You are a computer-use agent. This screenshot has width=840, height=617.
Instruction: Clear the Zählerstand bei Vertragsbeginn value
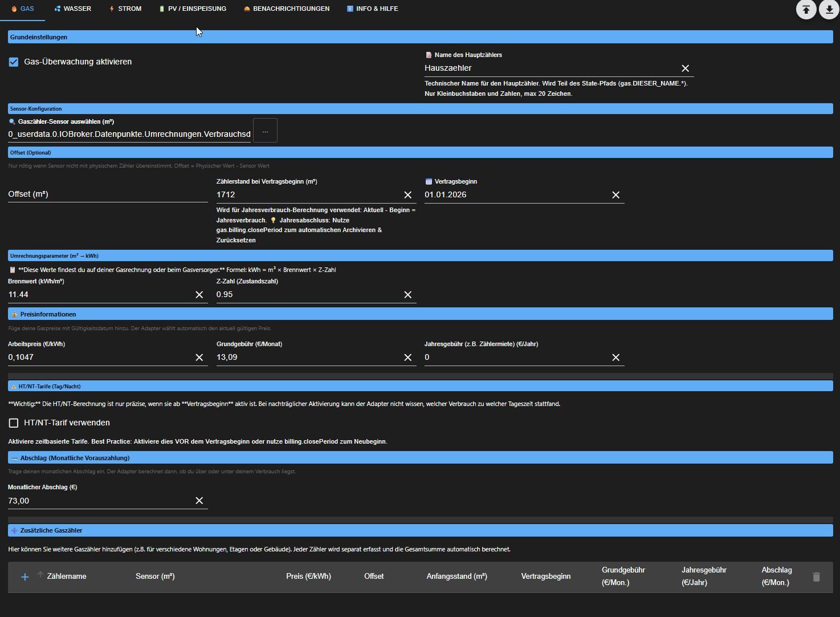click(x=407, y=195)
